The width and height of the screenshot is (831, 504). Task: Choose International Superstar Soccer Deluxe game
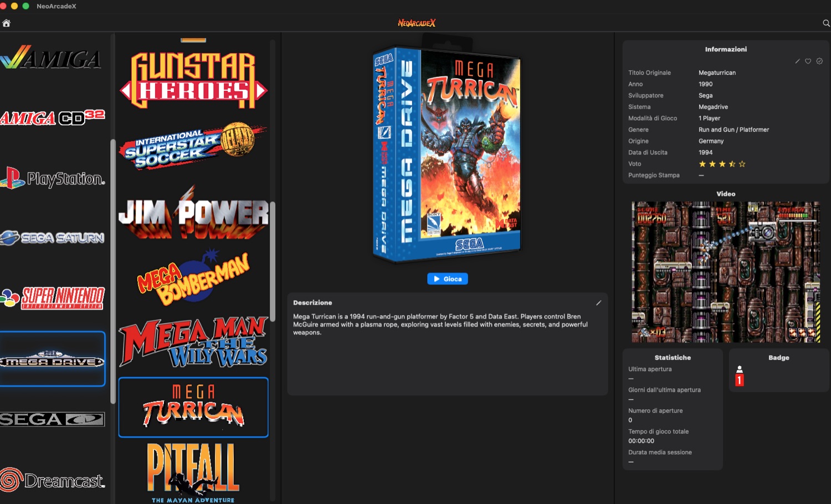click(193, 145)
